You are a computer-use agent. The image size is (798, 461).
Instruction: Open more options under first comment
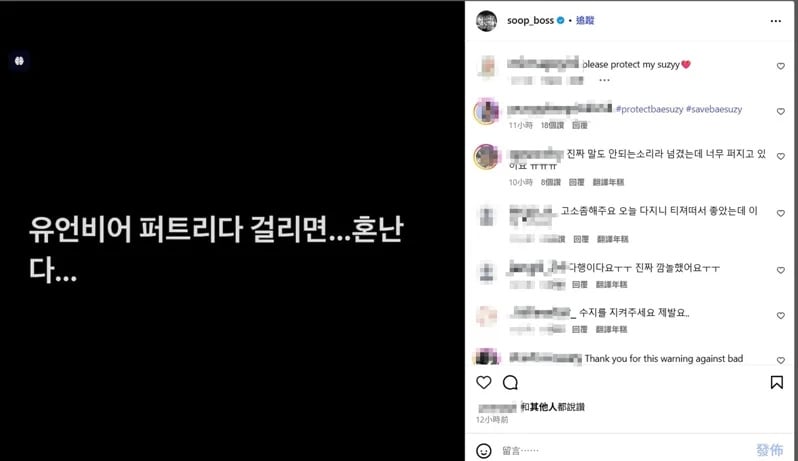coord(604,80)
